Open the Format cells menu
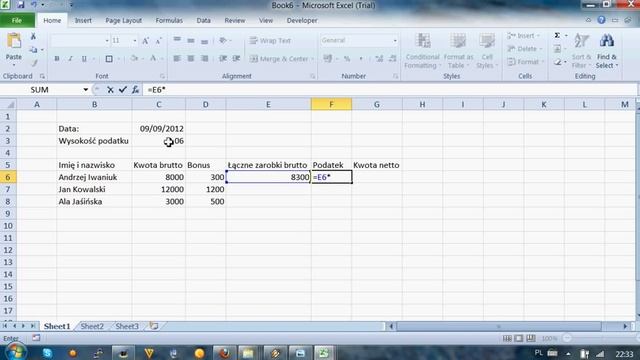The width and height of the screenshot is (640, 360). [524, 62]
